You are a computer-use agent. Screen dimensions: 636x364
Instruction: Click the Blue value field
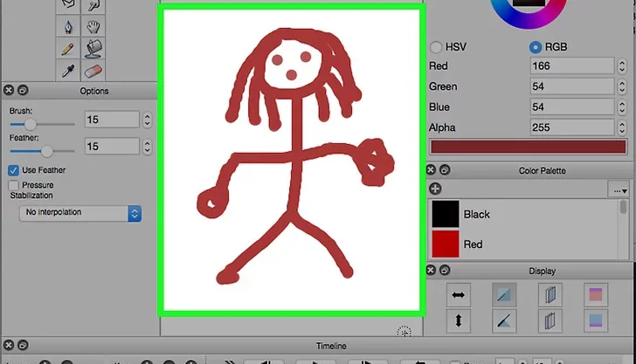(x=572, y=107)
